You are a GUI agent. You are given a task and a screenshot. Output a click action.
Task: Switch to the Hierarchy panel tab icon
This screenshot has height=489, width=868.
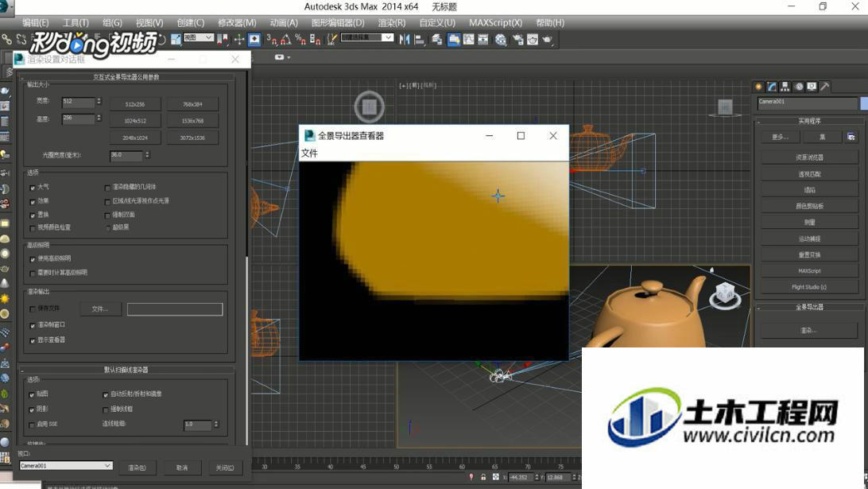click(785, 87)
